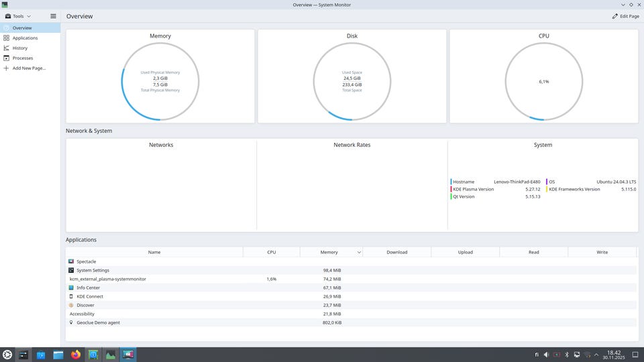Image resolution: width=644 pixels, height=362 pixels.
Task: Click the Memory usage pie chart
Action: coord(160,81)
